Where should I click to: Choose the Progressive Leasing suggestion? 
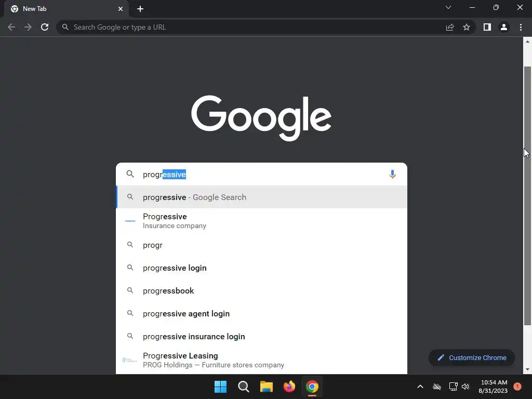[261, 361]
